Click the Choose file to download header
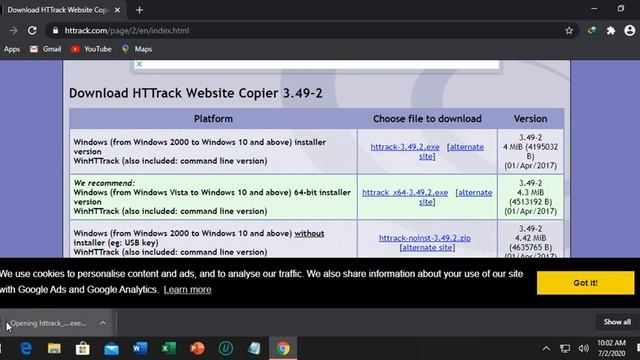The image size is (640, 360). pos(427,119)
